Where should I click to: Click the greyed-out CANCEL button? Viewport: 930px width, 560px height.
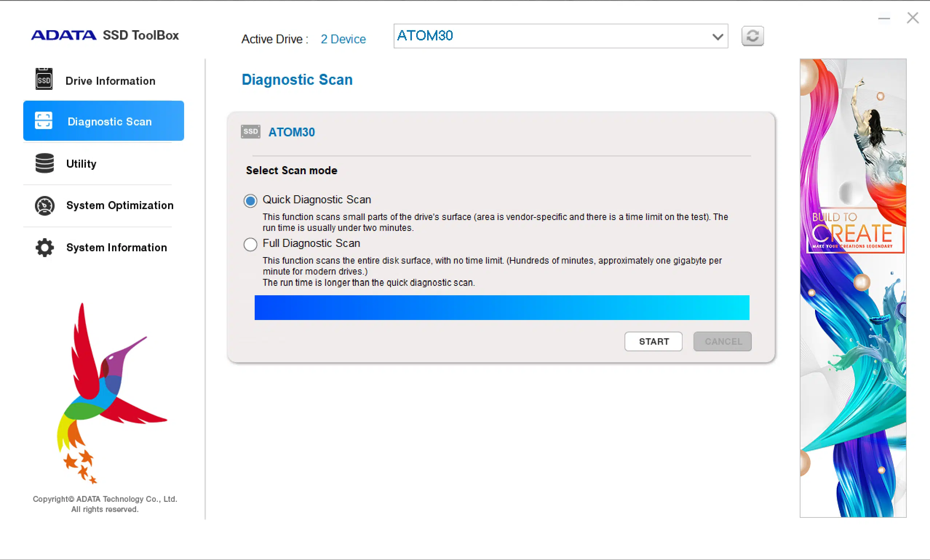point(722,341)
